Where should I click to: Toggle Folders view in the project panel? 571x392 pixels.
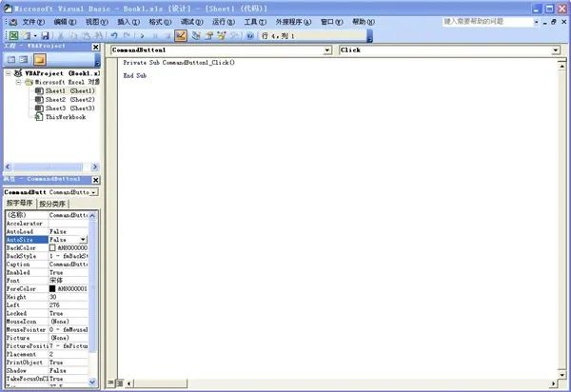tap(40, 59)
